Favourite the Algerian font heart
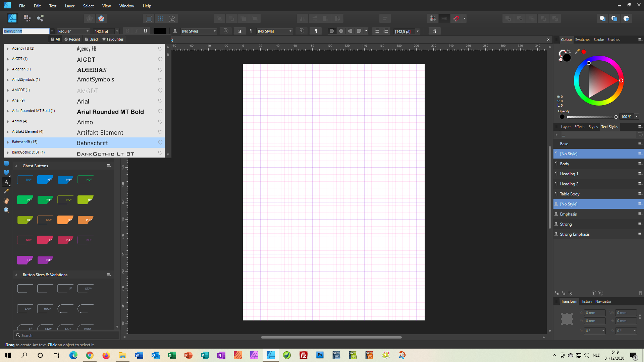644x362 pixels. (160, 70)
